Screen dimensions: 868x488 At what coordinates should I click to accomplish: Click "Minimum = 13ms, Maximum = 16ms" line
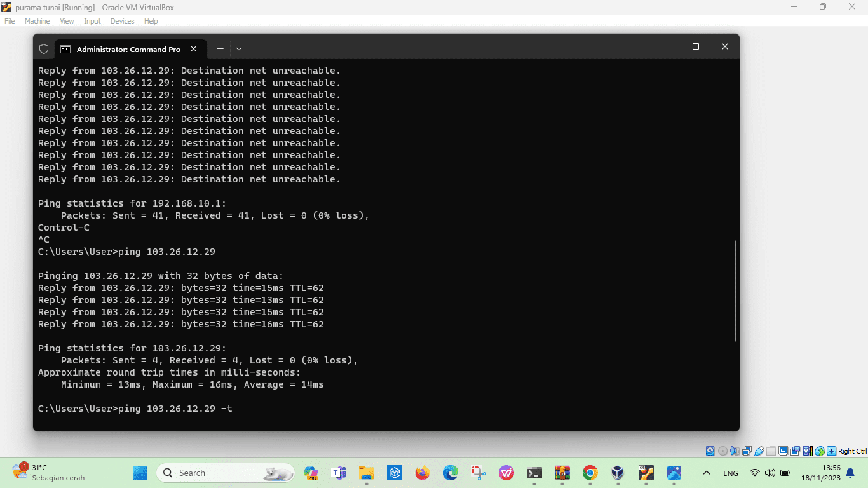point(193,384)
